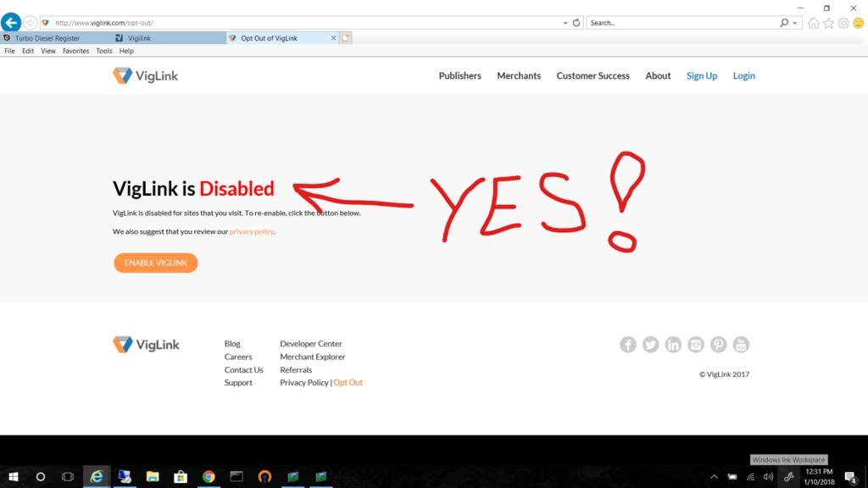868x488 pixels.
Task: Open VigLink LinkedIn icon
Action: point(673,344)
